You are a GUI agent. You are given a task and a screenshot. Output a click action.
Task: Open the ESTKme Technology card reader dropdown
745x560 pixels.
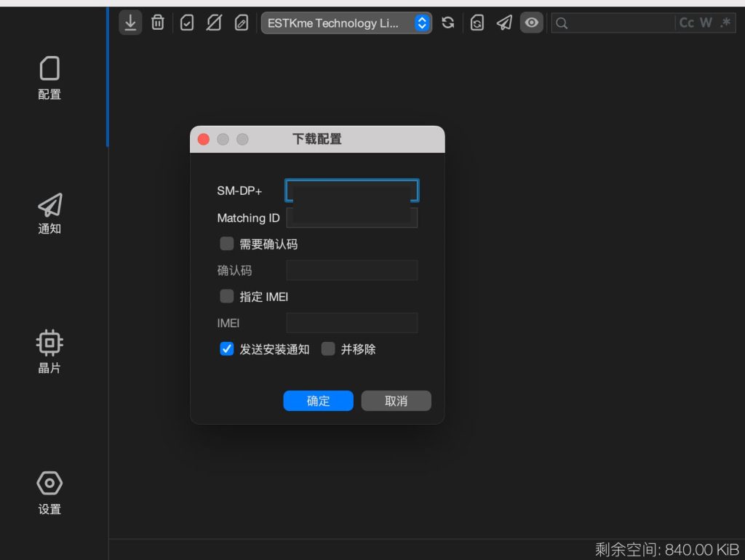coord(346,23)
